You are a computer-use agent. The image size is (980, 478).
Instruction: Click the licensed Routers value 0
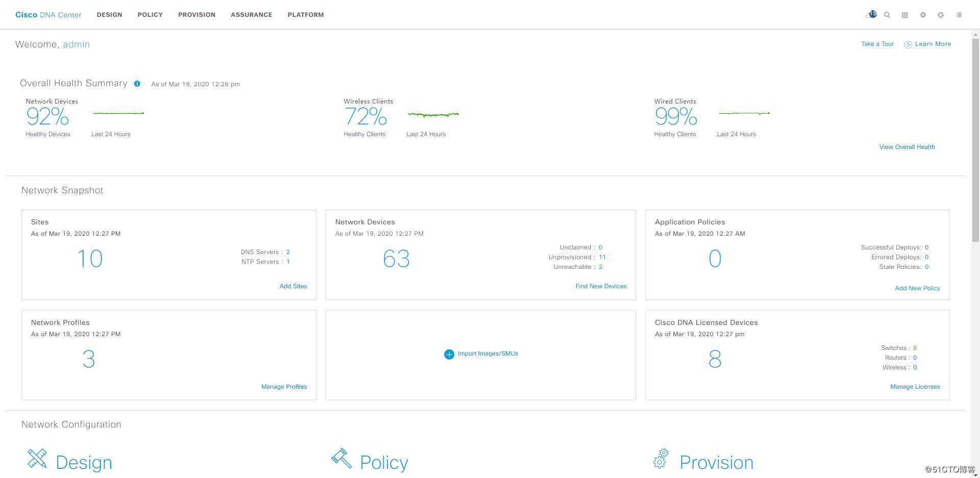tap(915, 358)
